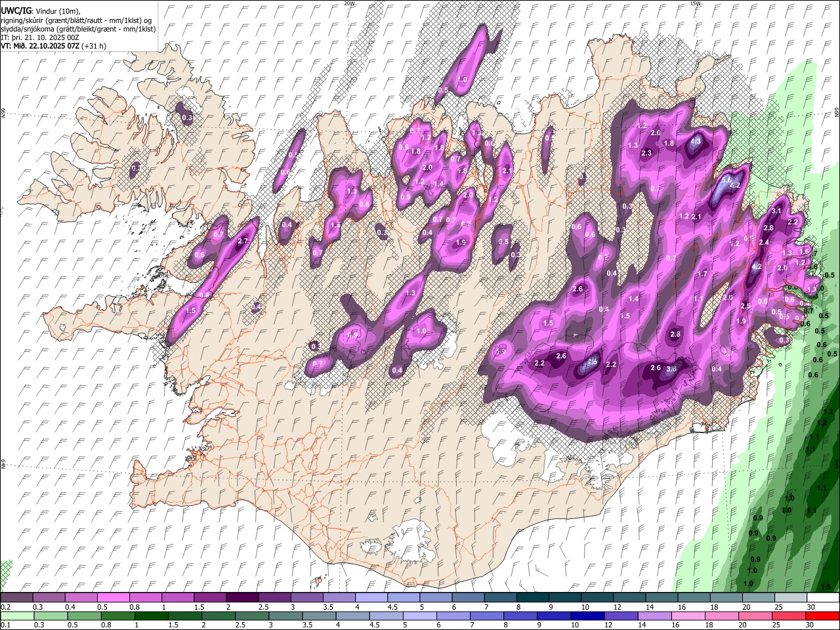Viewport: 840px width, 630px height.
Task: Select the mauve swatch labeled 0.2, top legend
Action: coord(17,598)
